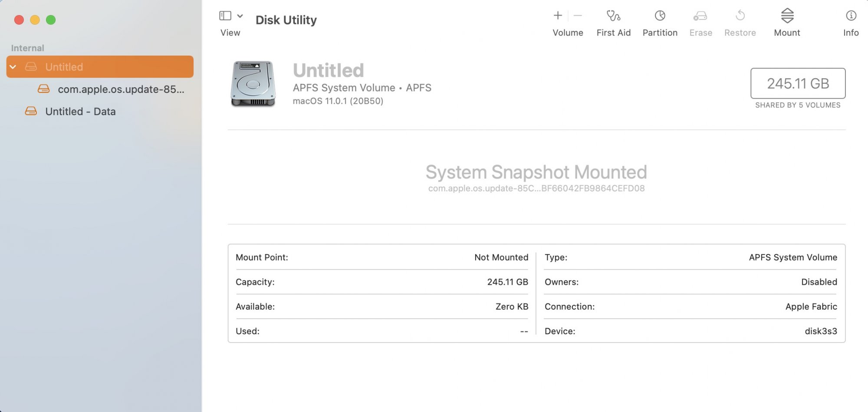
Task: Click the Restore arrow icon
Action: [740, 16]
